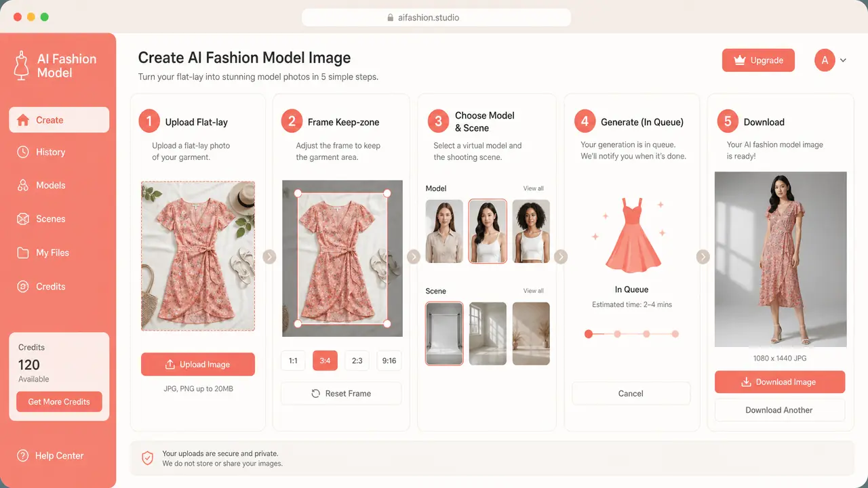Click the My Files folder icon
The image size is (868, 488).
pos(23,252)
